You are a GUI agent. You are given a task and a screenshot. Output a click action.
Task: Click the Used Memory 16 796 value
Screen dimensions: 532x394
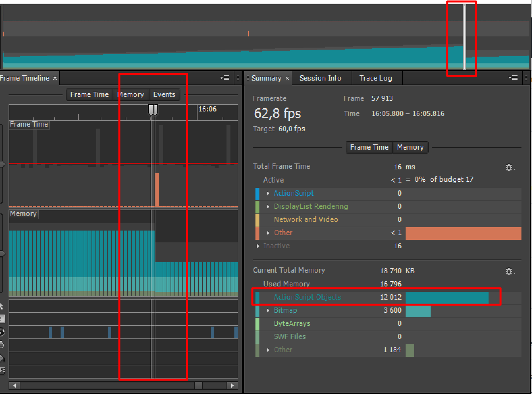coord(391,284)
